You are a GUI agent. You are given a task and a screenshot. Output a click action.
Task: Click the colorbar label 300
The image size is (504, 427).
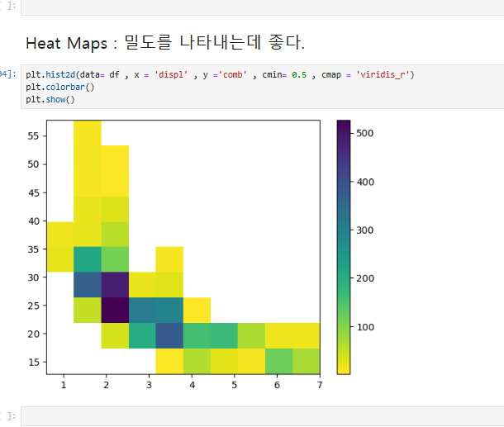[x=365, y=230]
